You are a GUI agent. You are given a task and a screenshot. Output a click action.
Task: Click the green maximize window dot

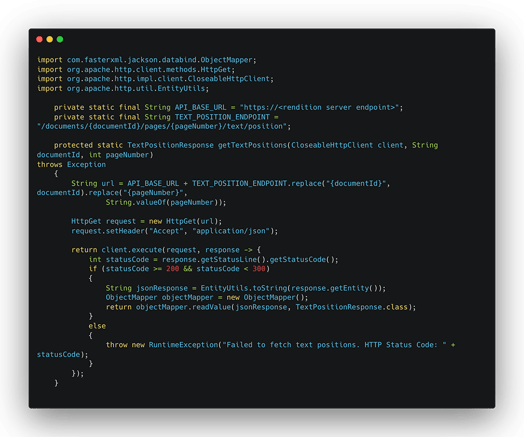[60, 39]
